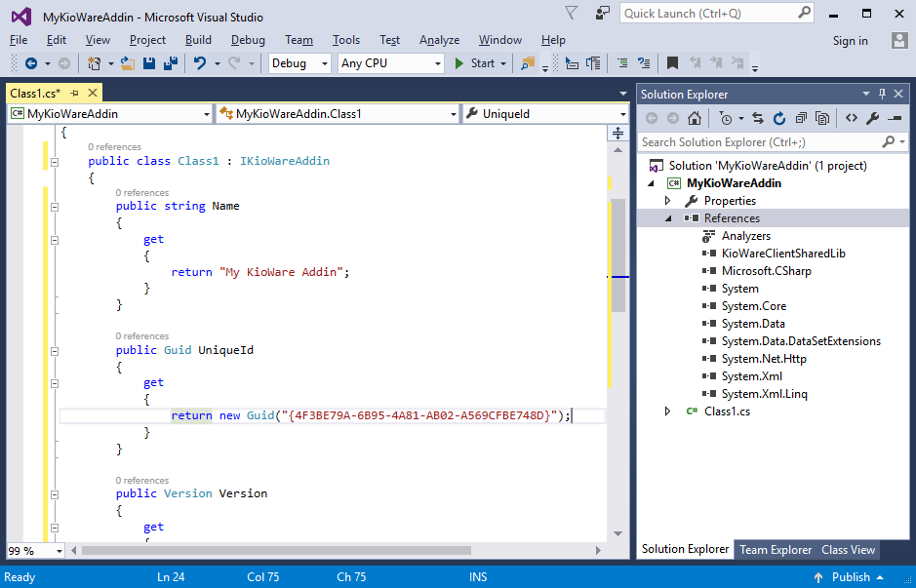The image size is (916, 588).
Task: Comment out selected lines icon
Action: point(622,63)
